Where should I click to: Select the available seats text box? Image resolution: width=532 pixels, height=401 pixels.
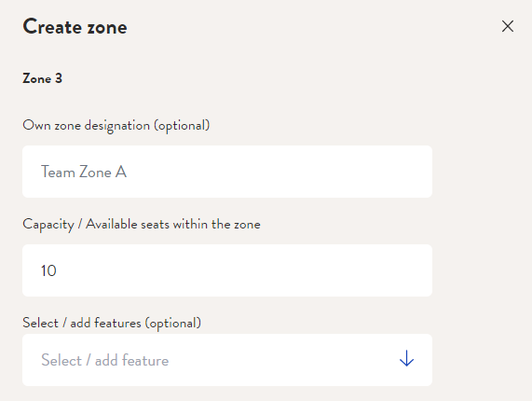pyautogui.click(x=227, y=270)
